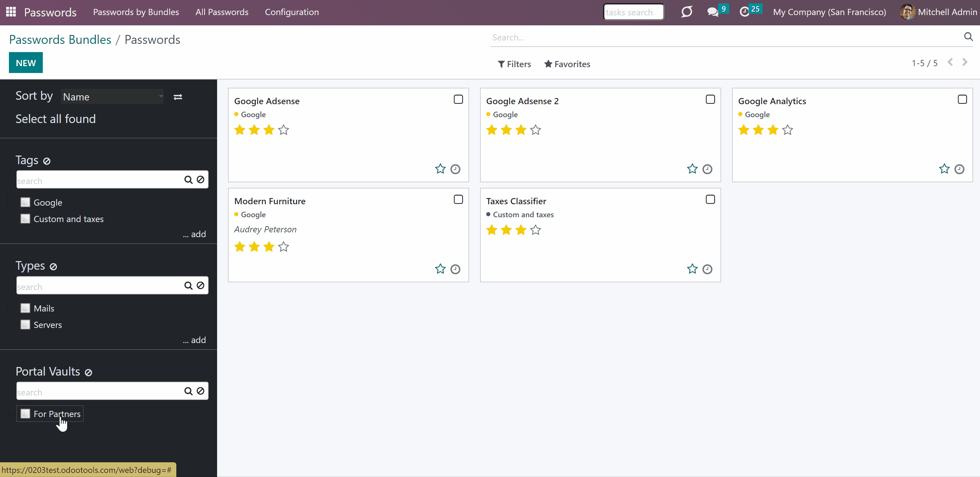Select the Google Analytics card checkbox

(x=963, y=99)
